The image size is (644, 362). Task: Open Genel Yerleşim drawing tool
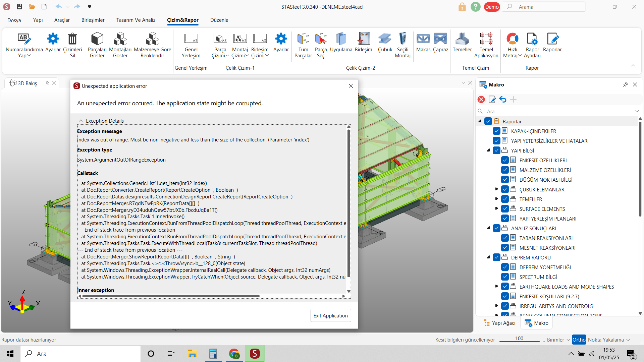191,39
